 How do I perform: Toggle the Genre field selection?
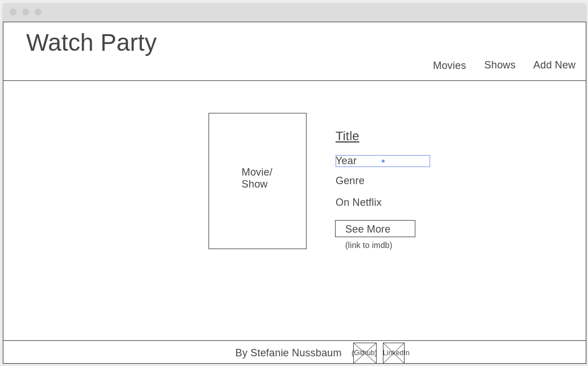350,181
